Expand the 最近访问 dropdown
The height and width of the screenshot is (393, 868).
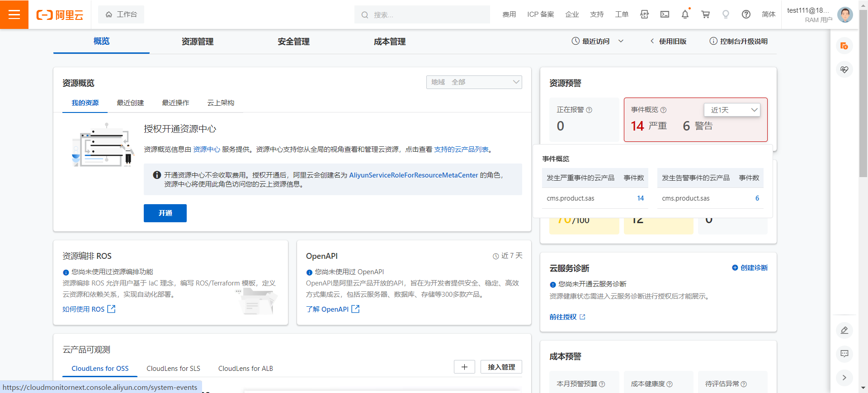coord(598,41)
